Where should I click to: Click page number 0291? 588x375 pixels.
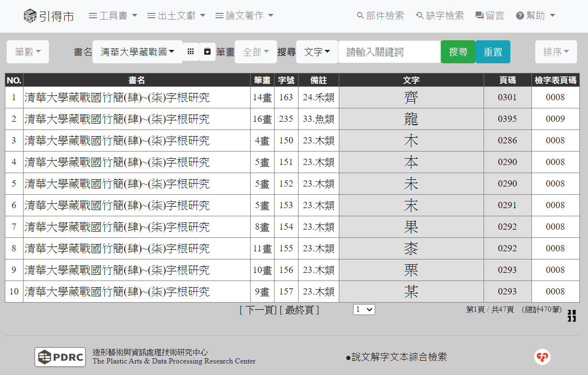(507, 205)
